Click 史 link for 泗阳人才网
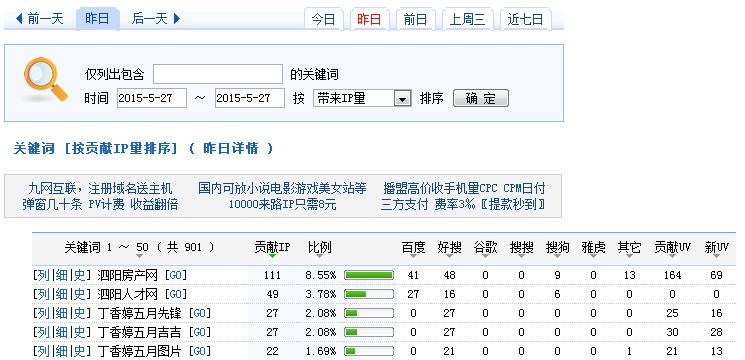This screenshot has width=745, height=360. pyautogui.click(x=79, y=294)
